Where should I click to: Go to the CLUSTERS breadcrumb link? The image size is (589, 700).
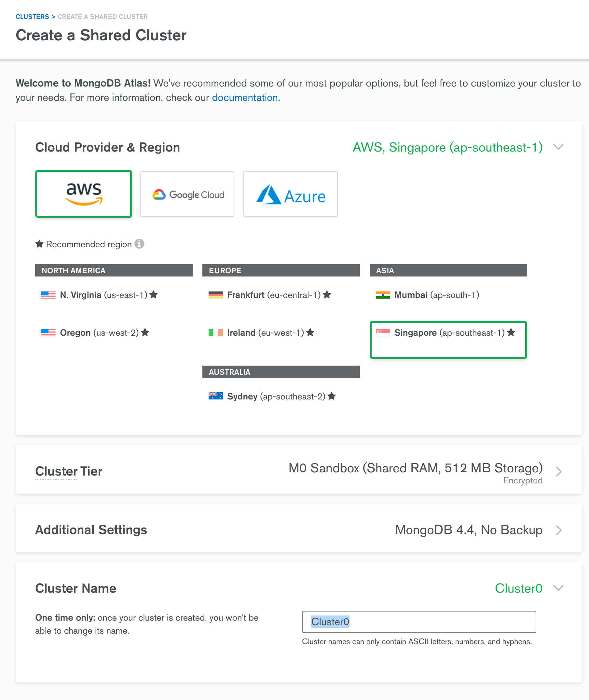[x=33, y=17]
